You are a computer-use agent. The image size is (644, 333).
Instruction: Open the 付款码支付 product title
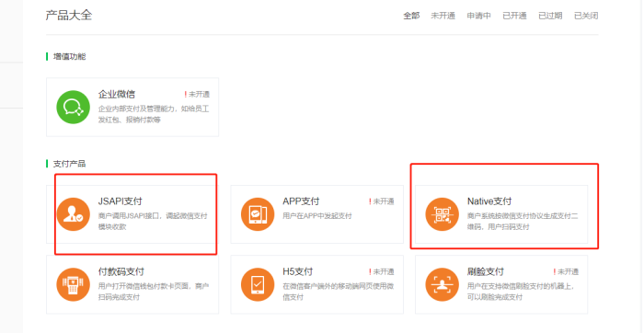tap(121, 271)
